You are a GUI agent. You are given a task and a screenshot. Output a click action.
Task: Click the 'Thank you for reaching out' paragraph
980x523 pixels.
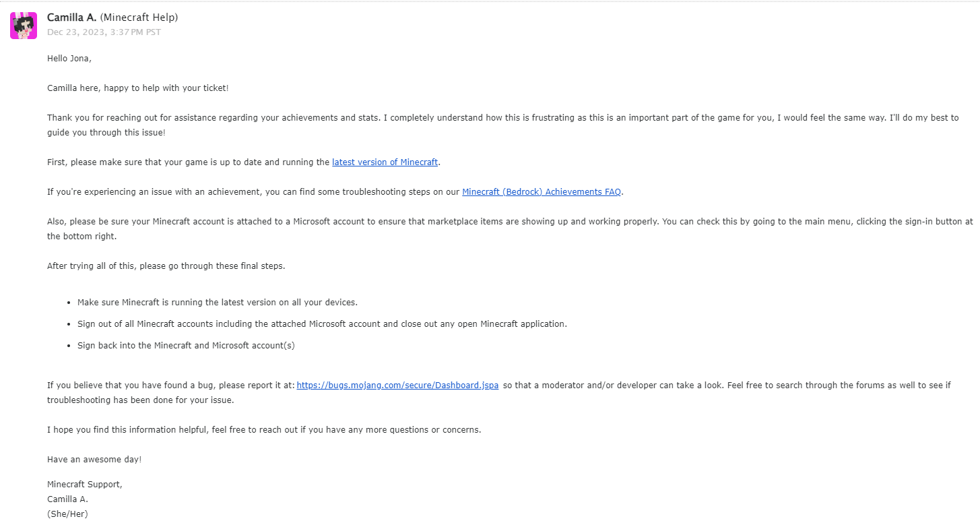[404, 118]
